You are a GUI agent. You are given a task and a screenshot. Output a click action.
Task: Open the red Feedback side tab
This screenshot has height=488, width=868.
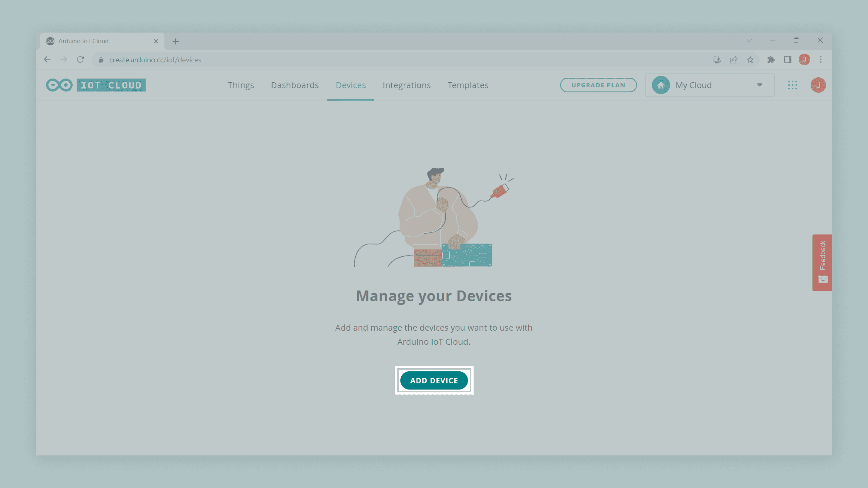click(822, 262)
